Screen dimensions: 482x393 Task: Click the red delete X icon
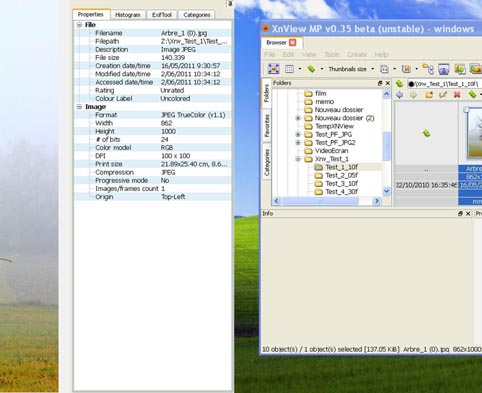click(x=457, y=95)
